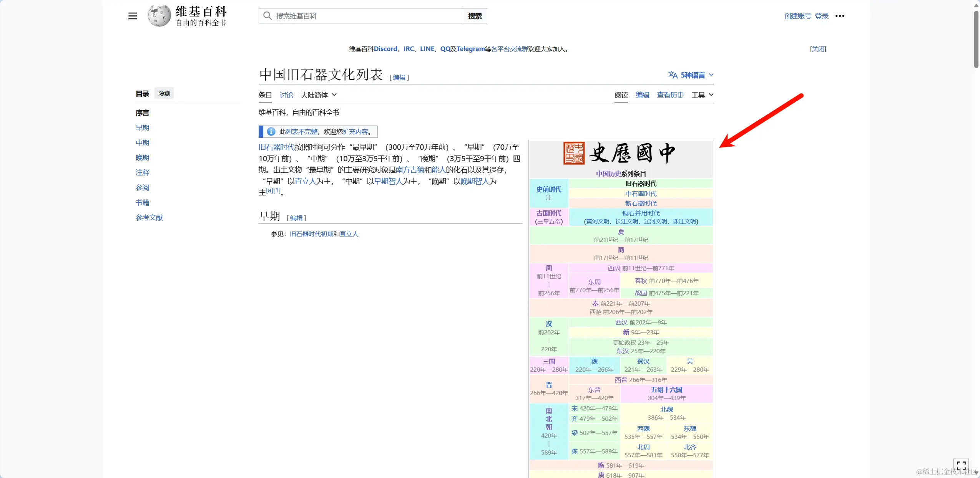Focus the 搜索维基百科 search field
The width and height of the screenshot is (980, 478).
[x=365, y=16]
